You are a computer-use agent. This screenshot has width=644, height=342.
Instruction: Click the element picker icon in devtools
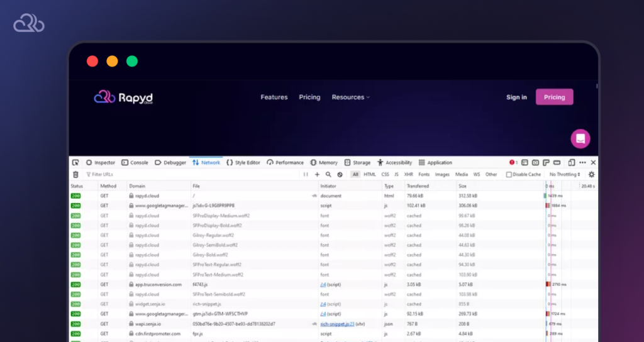coord(75,163)
